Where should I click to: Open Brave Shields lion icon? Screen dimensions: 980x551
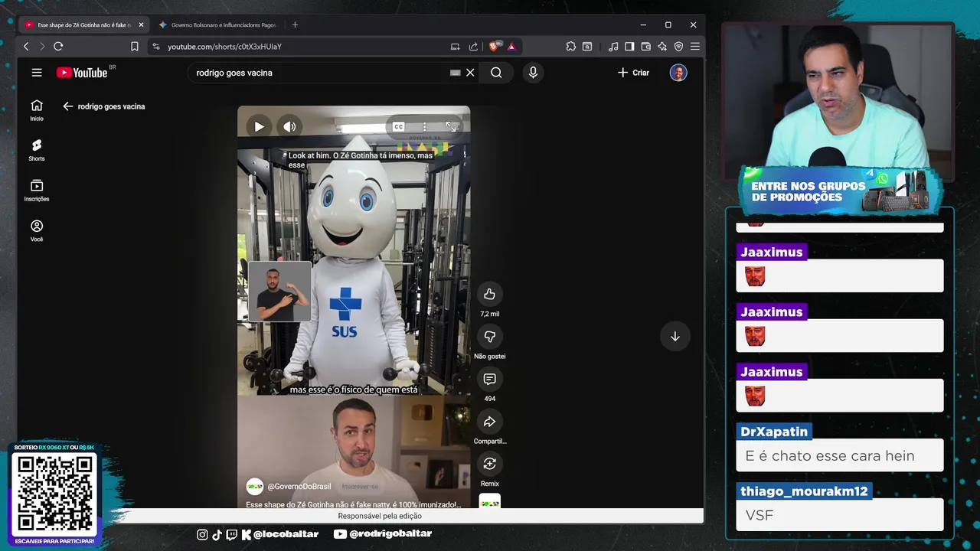(x=495, y=47)
